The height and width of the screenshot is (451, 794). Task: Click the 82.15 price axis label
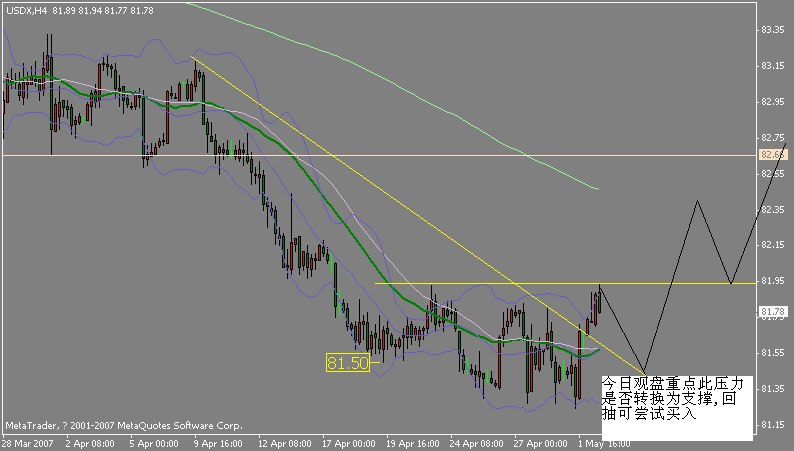(773, 245)
